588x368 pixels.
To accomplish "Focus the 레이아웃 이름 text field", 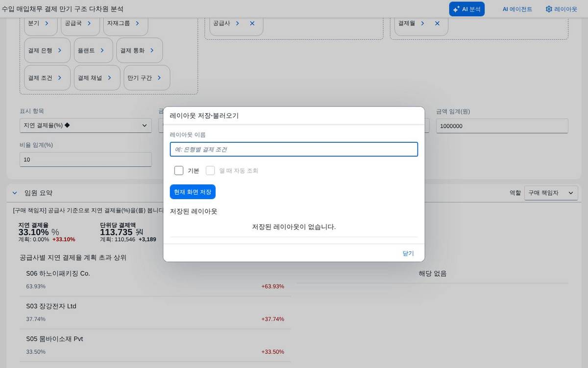I will [x=294, y=149].
